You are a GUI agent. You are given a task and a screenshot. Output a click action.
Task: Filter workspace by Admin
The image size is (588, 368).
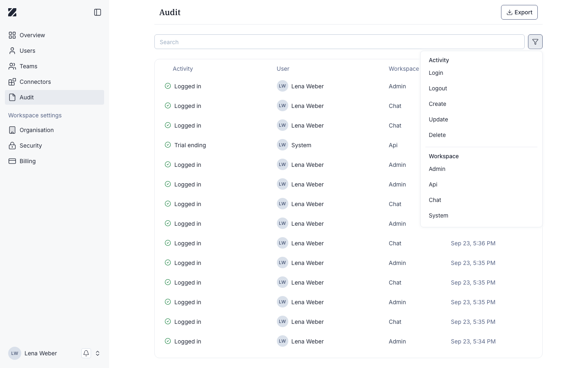(x=481, y=169)
